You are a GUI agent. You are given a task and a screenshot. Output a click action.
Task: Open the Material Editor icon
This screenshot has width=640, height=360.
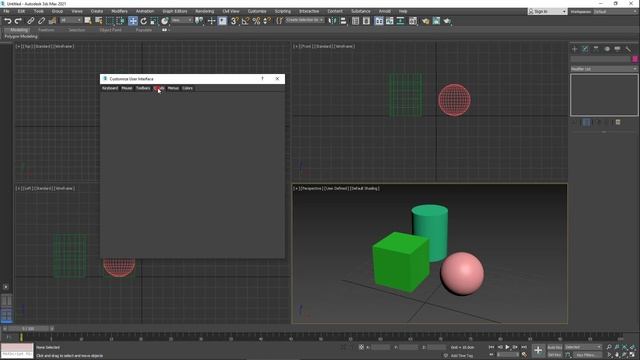click(413, 21)
